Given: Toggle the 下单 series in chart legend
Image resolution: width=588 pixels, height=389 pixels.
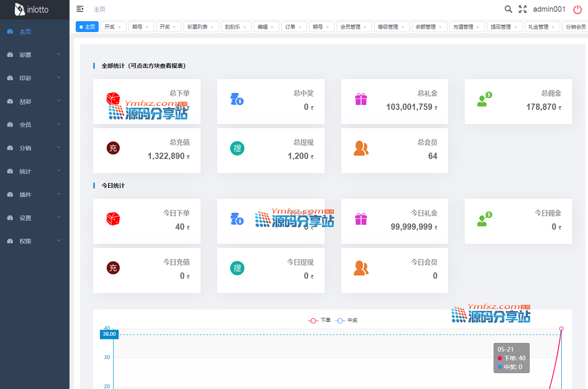Looking at the screenshot, I should click(319, 320).
